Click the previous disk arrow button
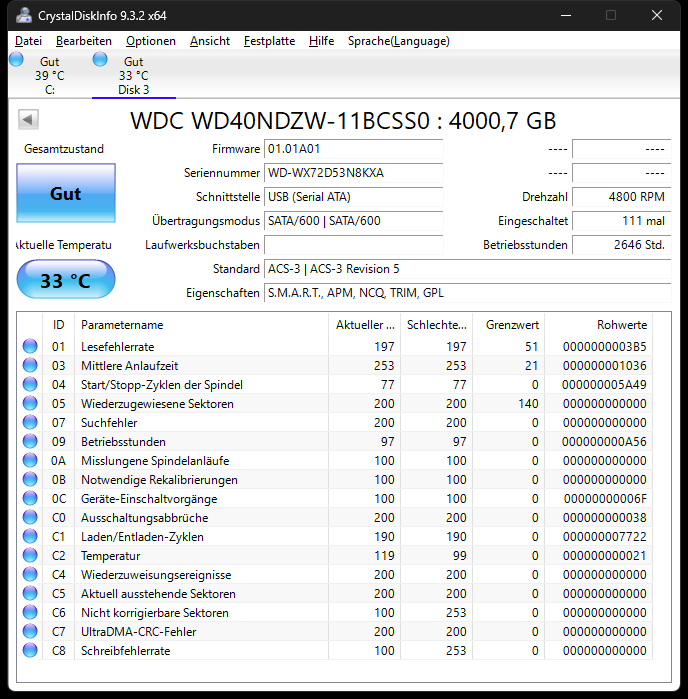The width and height of the screenshot is (688, 699). click(28, 119)
